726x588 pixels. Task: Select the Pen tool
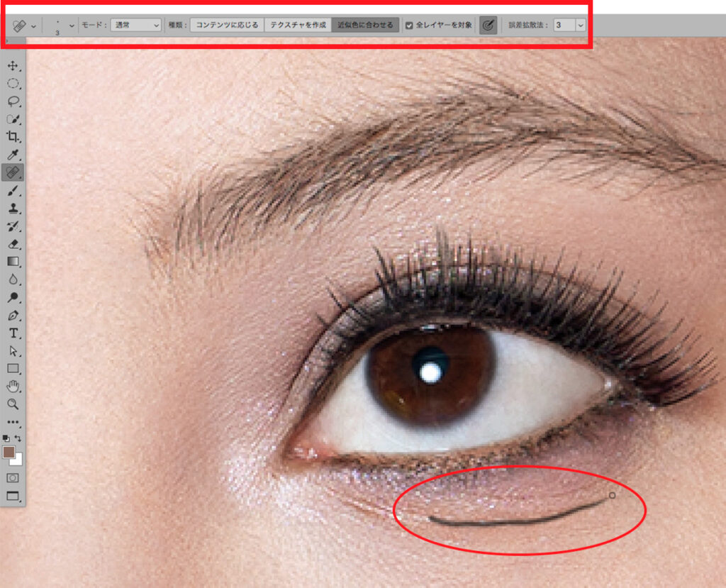pyautogui.click(x=13, y=315)
